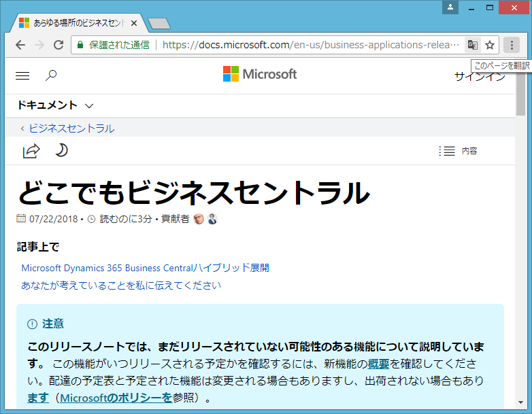Screen dimensions: 532x414
Task: Open Chrome's three-dot menu
Action: coord(512,45)
